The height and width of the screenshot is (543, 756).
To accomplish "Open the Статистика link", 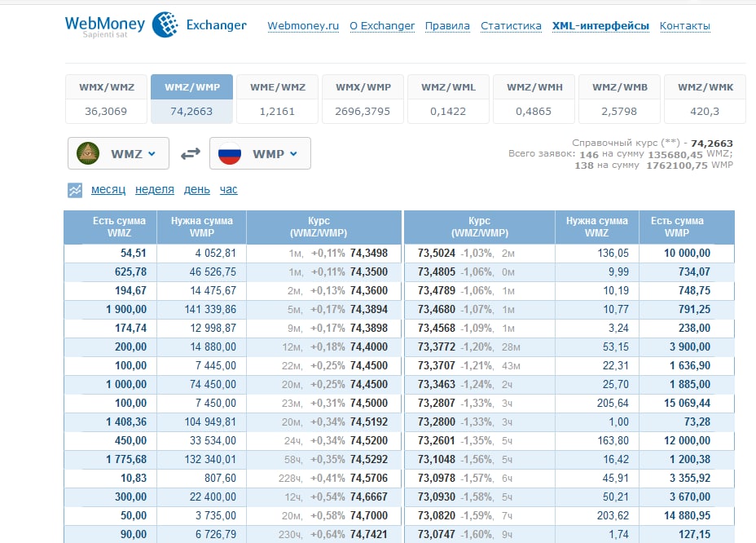I will click(x=511, y=26).
